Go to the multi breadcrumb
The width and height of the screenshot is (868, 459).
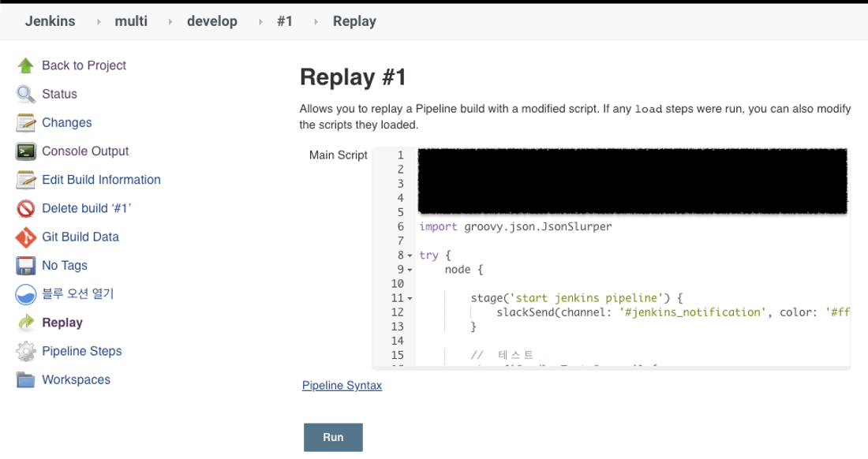pos(131,21)
